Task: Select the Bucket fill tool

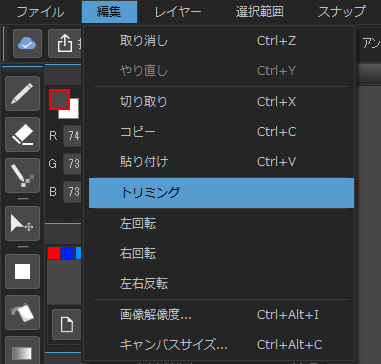Action: tap(23, 312)
